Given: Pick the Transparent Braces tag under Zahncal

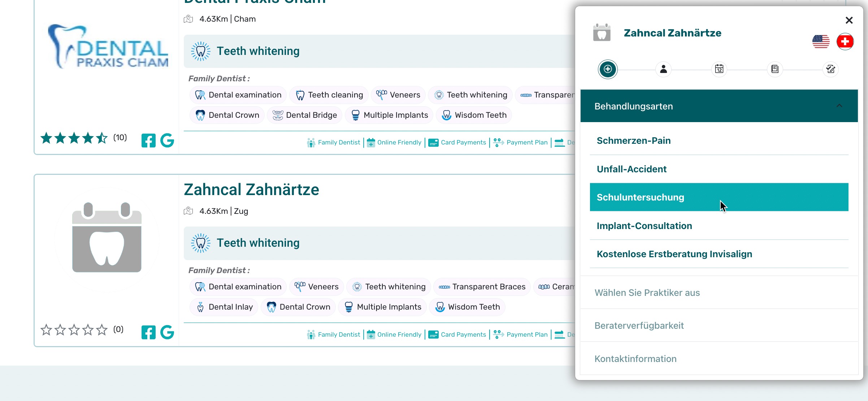Looking at the screenshot, I should point(482,287).
